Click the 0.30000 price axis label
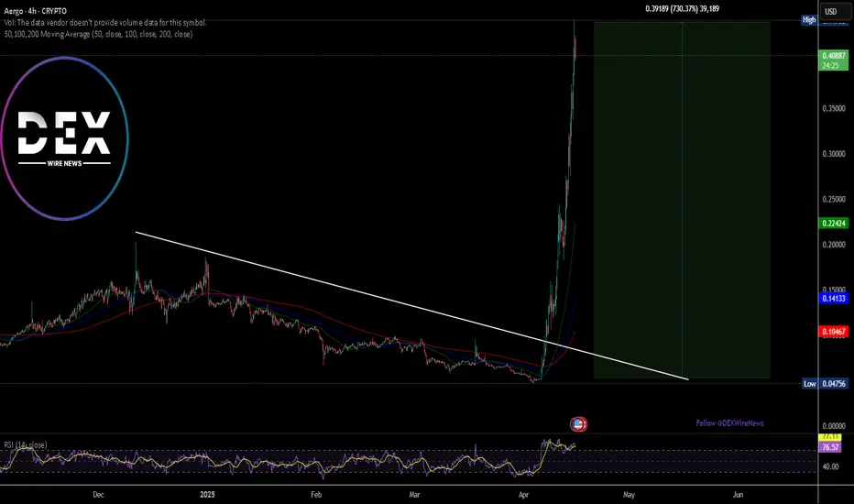 coord(834,154)
